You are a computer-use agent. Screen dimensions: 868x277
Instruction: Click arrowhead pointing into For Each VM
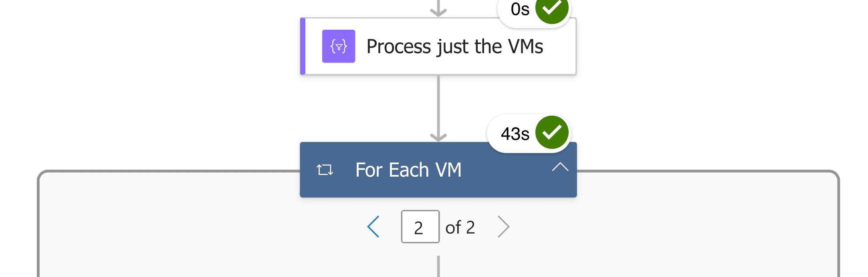tap(438, 137)
